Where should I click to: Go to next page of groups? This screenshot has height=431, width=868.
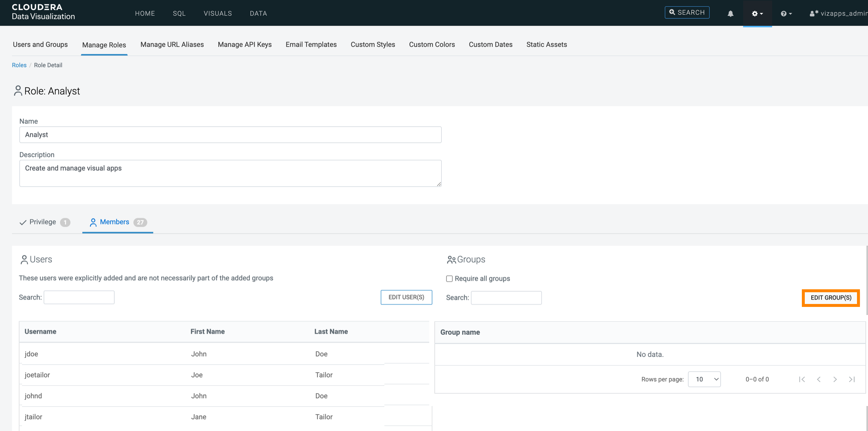coord(835,379)
